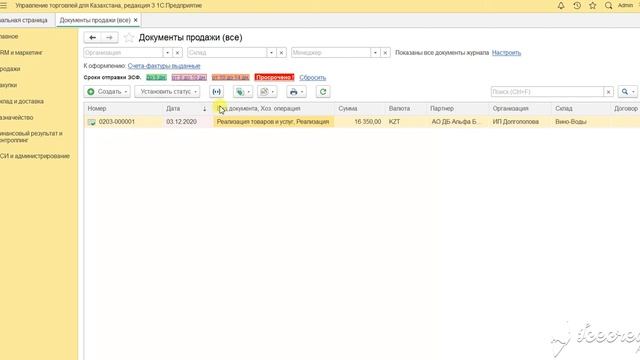Select the partner cell АО ДБ Альфа Б...
Image resolution: width=640 pixels, height=360 pixels.
456,122
